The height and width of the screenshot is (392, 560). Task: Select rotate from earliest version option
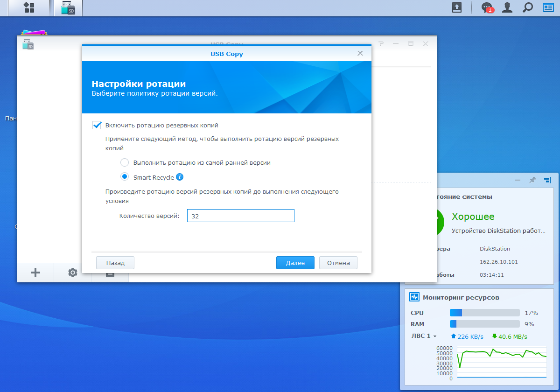click(125, 162)
